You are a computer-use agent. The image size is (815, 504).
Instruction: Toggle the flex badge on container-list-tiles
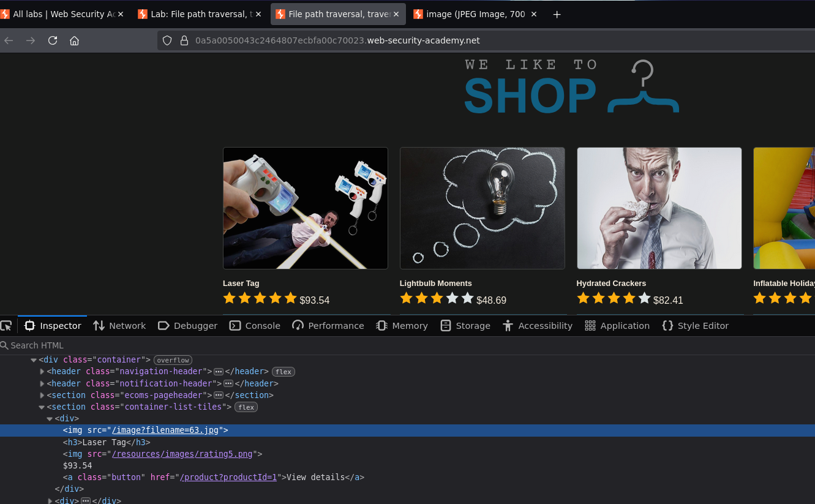click(x=246, y=407)
